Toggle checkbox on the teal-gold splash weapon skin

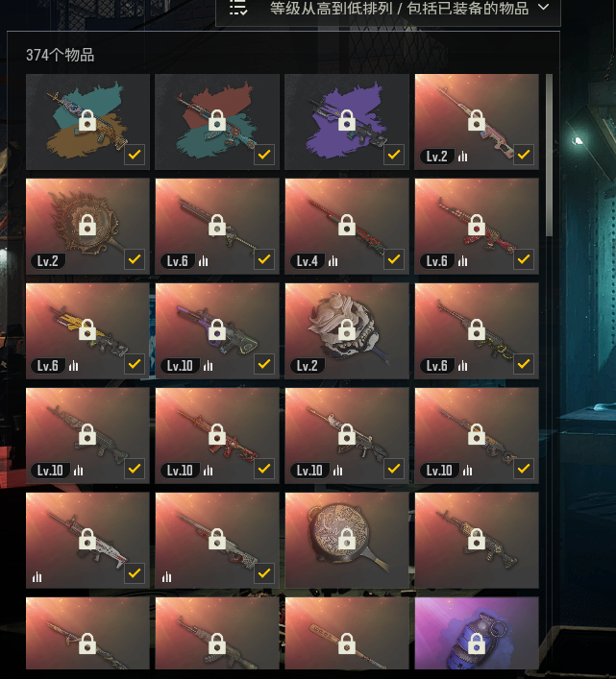[135, 155]
